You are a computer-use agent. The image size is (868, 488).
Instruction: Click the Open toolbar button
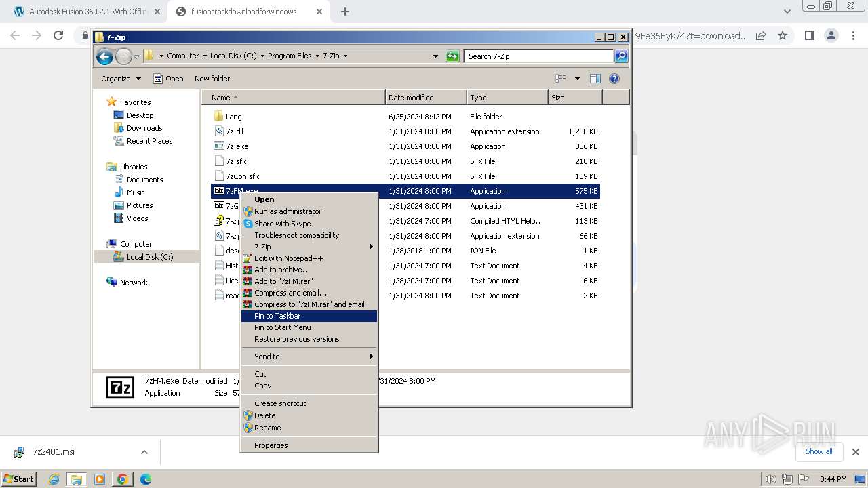click(x=168, y=79)
